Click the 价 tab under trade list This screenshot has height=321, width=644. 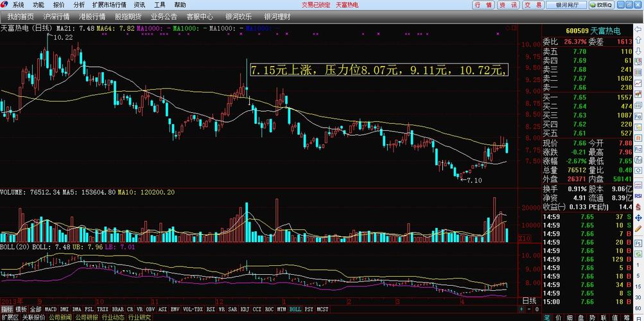coord(558,317)
